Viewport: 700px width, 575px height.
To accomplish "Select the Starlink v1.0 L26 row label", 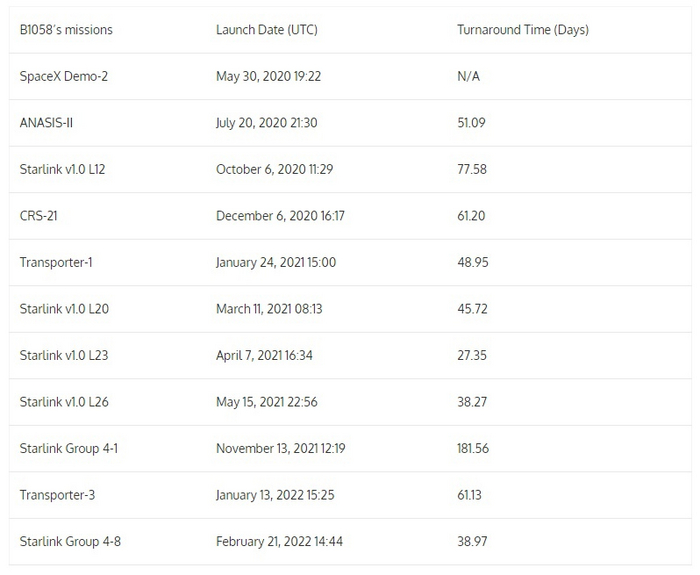I will (64, 402).
